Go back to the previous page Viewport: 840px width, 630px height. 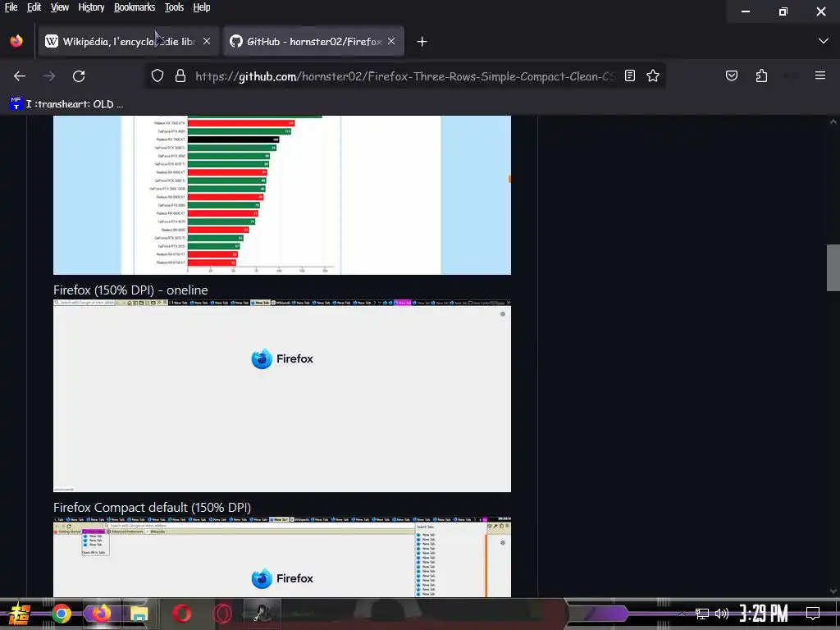20,76
